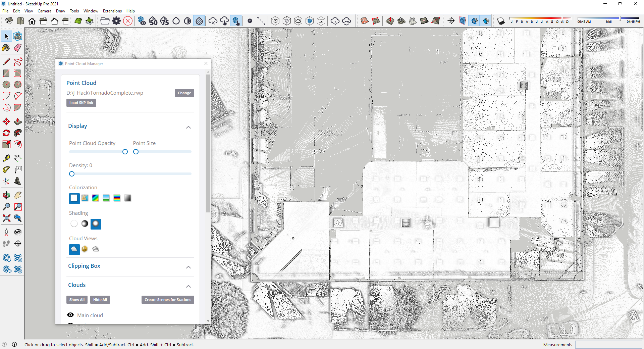Open the File menu
Viewport: 644px width, 349px height.
pos(5,11)
